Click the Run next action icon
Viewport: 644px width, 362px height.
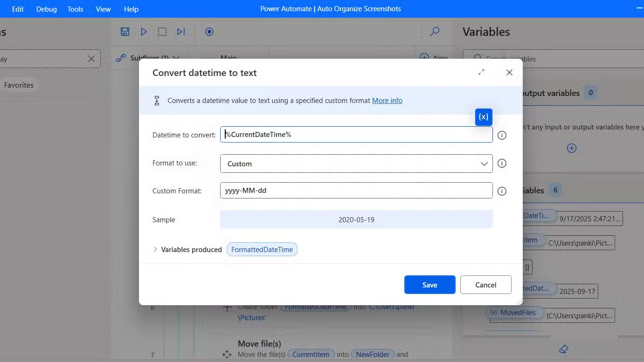pos(181,32)
